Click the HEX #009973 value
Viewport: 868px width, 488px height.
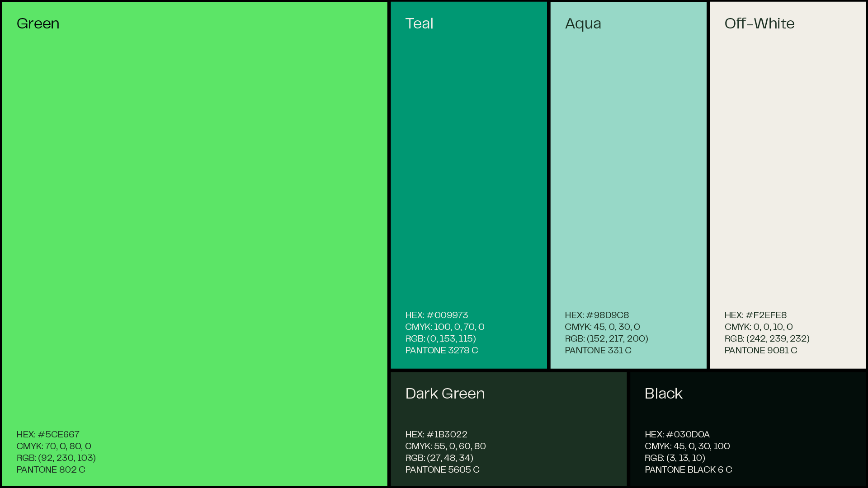click(436, 315)
